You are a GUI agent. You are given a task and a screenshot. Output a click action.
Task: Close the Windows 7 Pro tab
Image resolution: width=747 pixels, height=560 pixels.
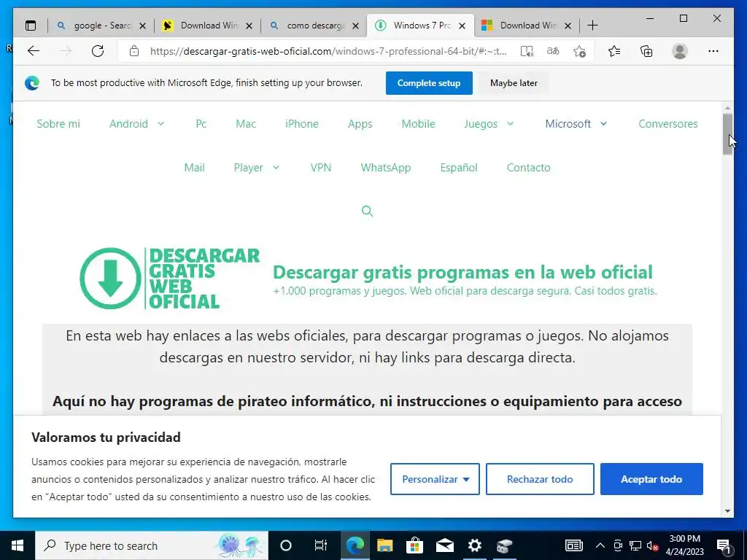(x=462, y=26)
